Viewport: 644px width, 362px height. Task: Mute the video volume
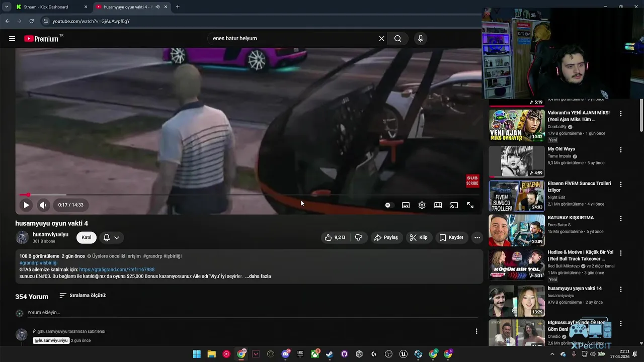pyautogui.click(x=43, y=205)
